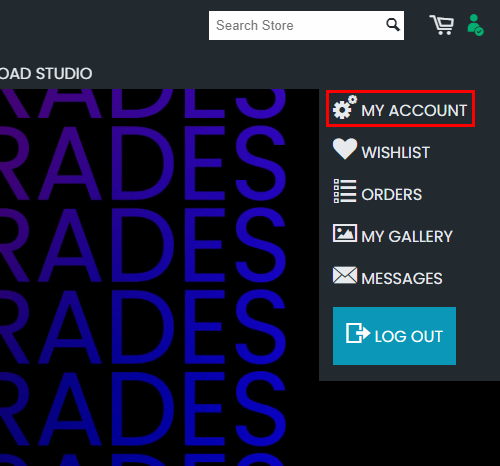View MESSAGES from the account menu
This screenshot has height=466, width=500.
tap(402, 279)
